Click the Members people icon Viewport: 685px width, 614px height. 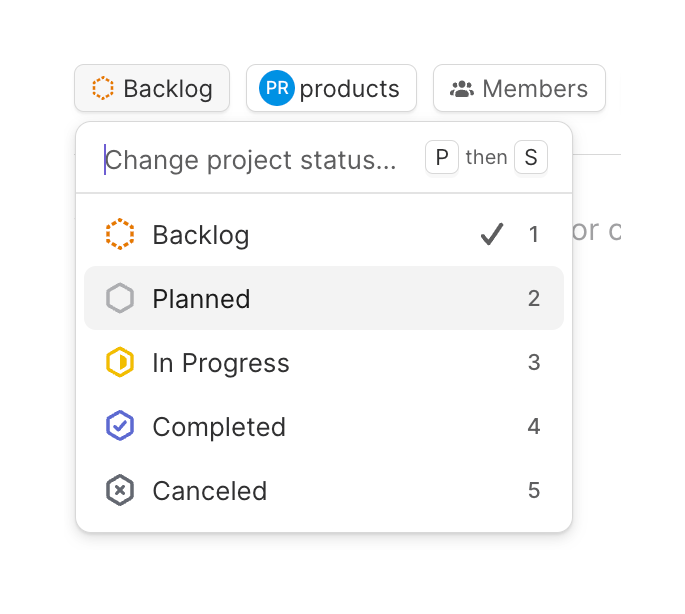pyautogui.click(x=461, y=89)
